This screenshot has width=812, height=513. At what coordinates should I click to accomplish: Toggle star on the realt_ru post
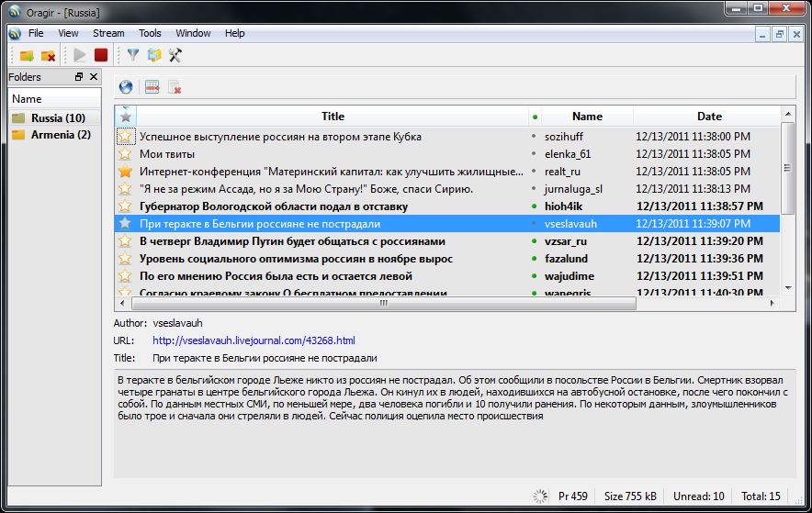pos(125,172)
